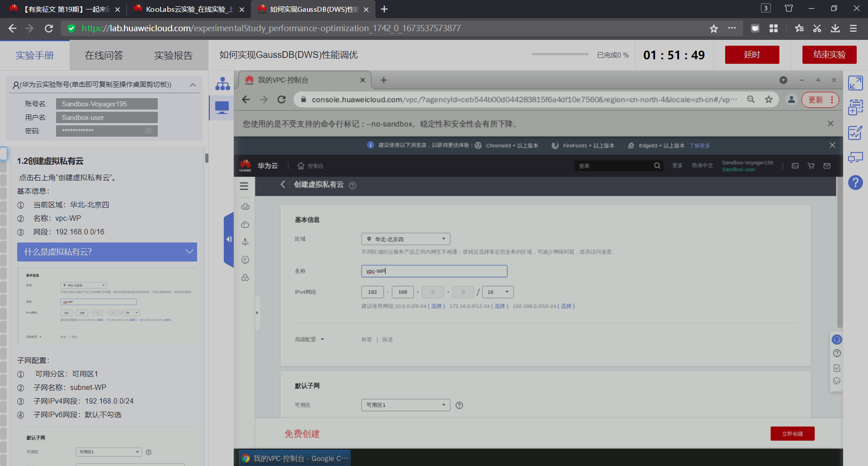Reload the inner VPC console browser page
The width and height of the screenshot is (868, 466).
[x=281, y=100]
